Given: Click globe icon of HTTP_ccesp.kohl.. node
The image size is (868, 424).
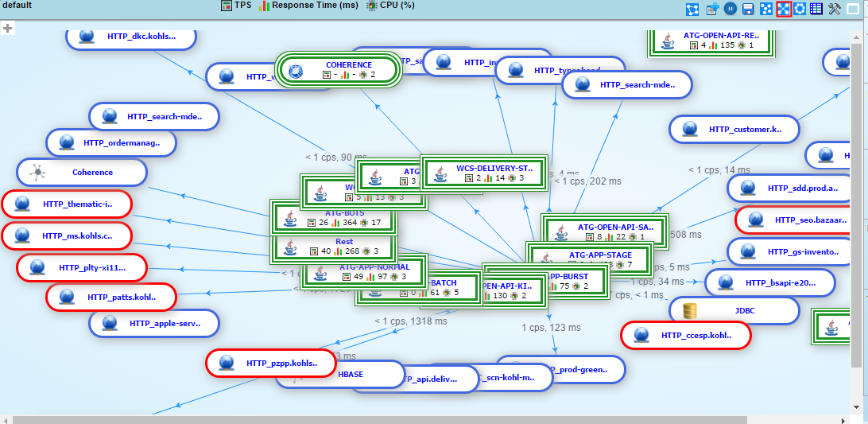Looking at the screenshot, I should (x=641, y=336).
